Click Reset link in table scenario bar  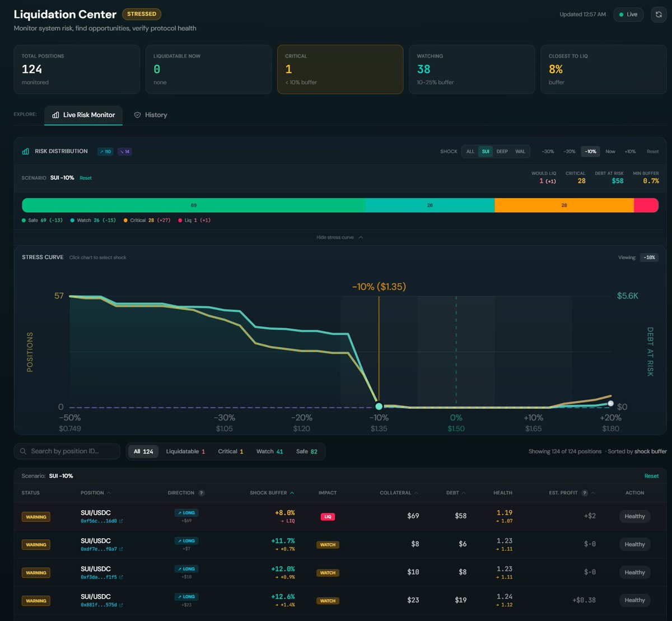pos(651,476)
